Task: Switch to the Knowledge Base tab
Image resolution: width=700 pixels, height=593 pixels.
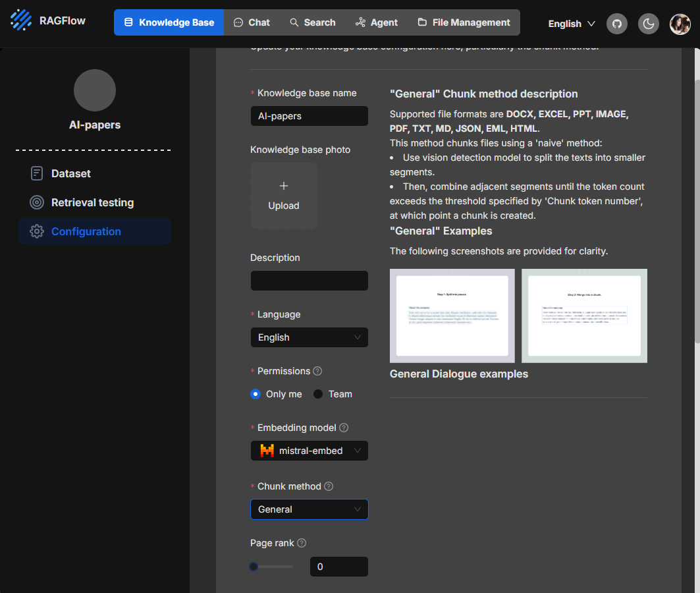Action: pyautogui.click(x=169, y=22)
